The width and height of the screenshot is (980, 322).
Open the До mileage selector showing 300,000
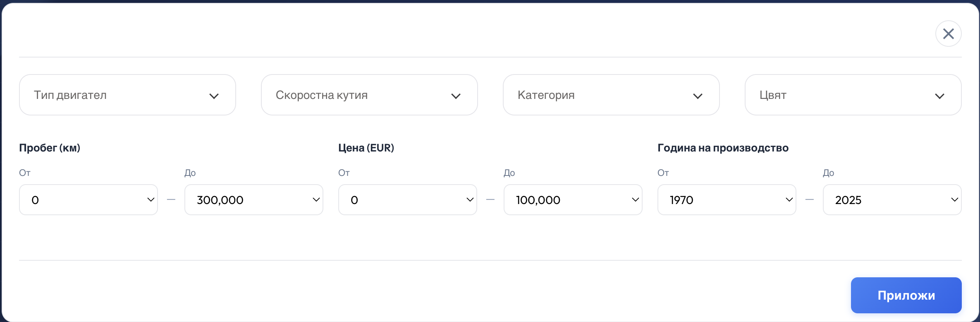[253, 200]
